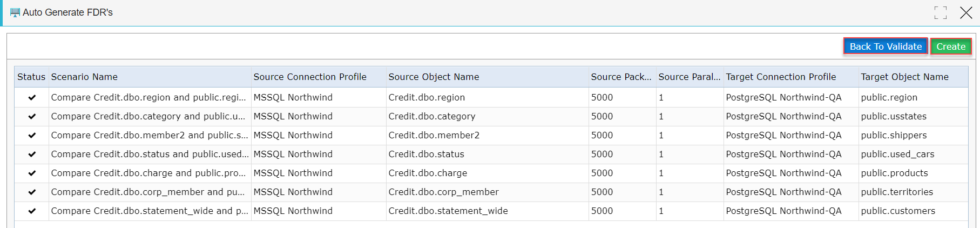This screenshot has height=228, width=980.
Task: Click the Source Pack... column header
Action: (622, 77)
